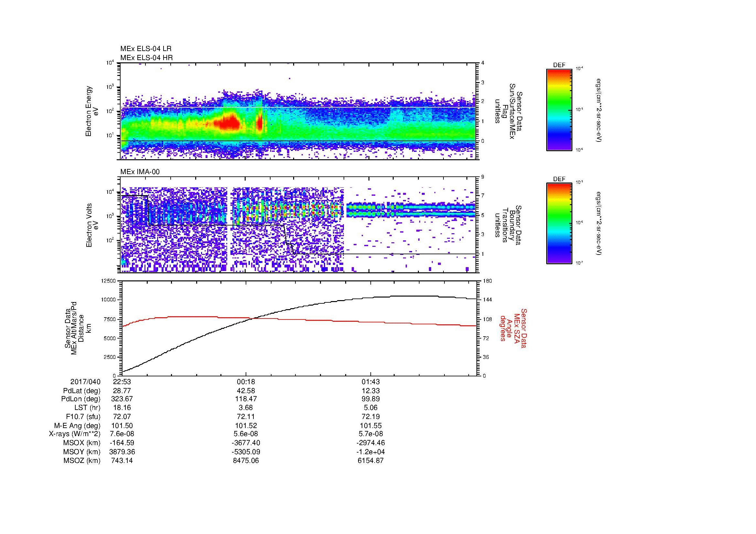Viewport: 756px width, 534px height.
Task: Click the red MEx SZA Angle axis label
Action: tap(514, 328)
